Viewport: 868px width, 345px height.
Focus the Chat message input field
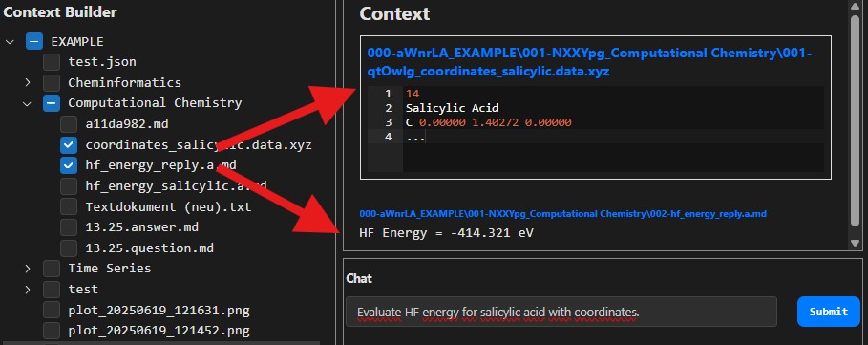pyautogui.click(x=561, y=312)
